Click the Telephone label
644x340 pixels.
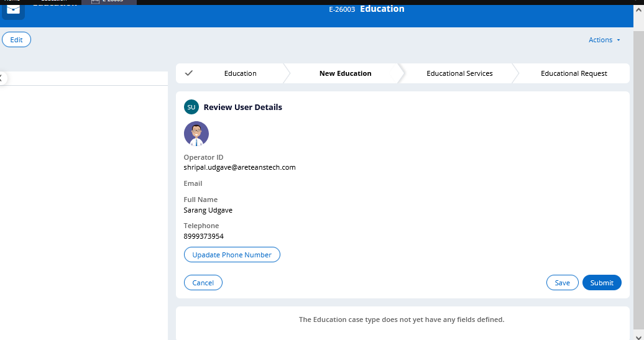pyautogui.click(x=201, y=226)
